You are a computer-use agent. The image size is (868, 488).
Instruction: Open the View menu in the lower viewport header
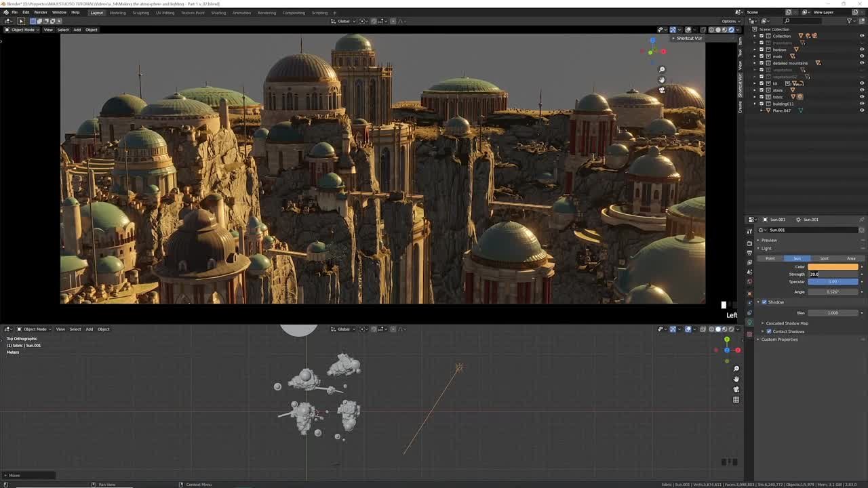pos(60,329)
